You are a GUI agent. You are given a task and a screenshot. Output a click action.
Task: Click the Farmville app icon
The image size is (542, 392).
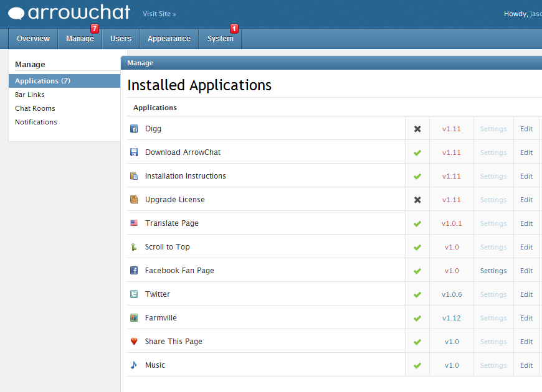(x=134, y=318)
